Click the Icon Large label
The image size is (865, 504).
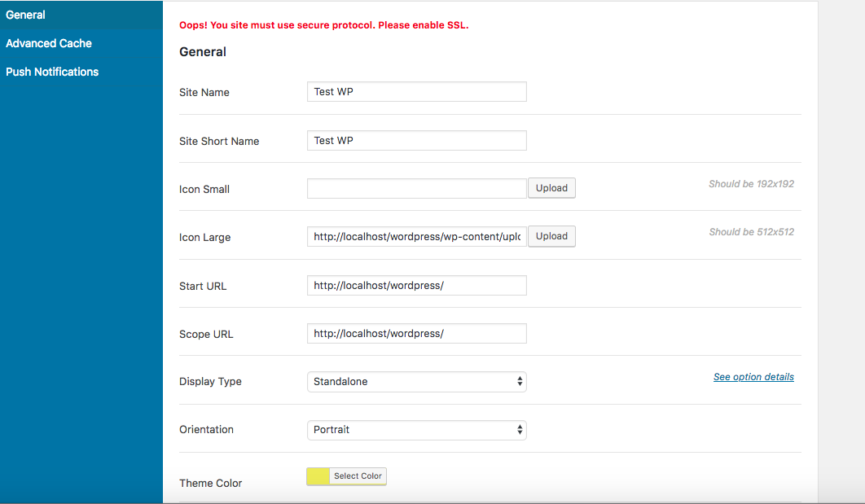204,237
